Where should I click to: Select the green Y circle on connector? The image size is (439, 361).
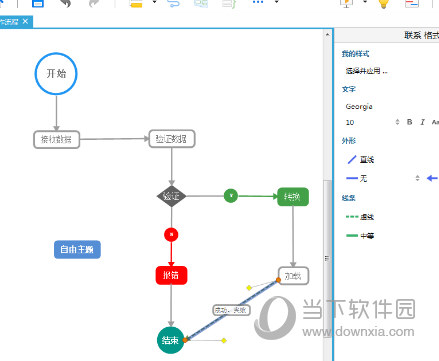(231, 196)
